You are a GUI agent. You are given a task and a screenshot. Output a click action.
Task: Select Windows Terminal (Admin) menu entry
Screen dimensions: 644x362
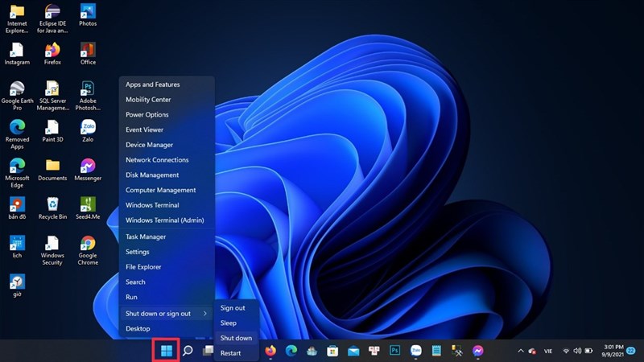(164, 220)
